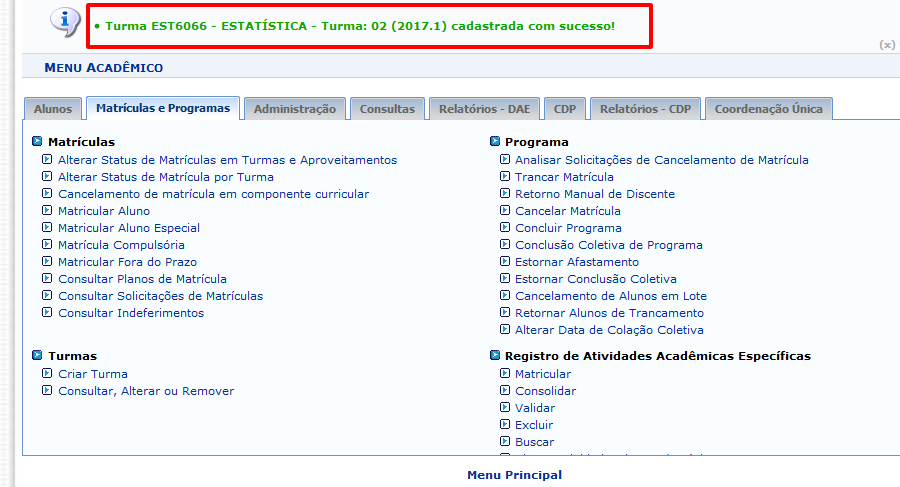The width and height of the screenshot is (900, 487).
Task: Click the Registro de Atividades section icon
Action: (494, 356)
